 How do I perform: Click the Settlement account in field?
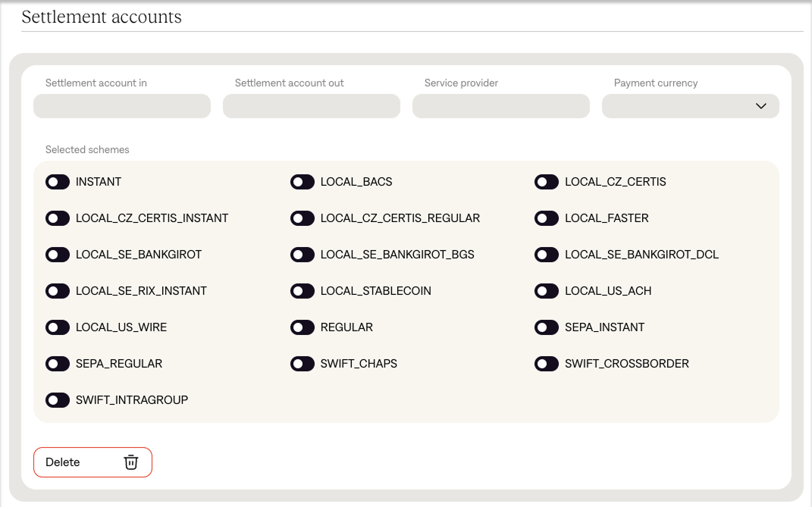(x=122, y=106)
